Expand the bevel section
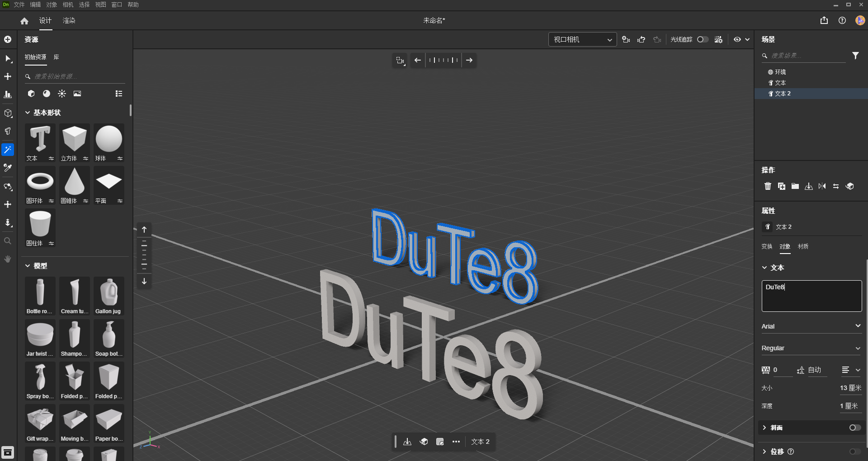Screen dimensions: 868x461 click(764, 428)
